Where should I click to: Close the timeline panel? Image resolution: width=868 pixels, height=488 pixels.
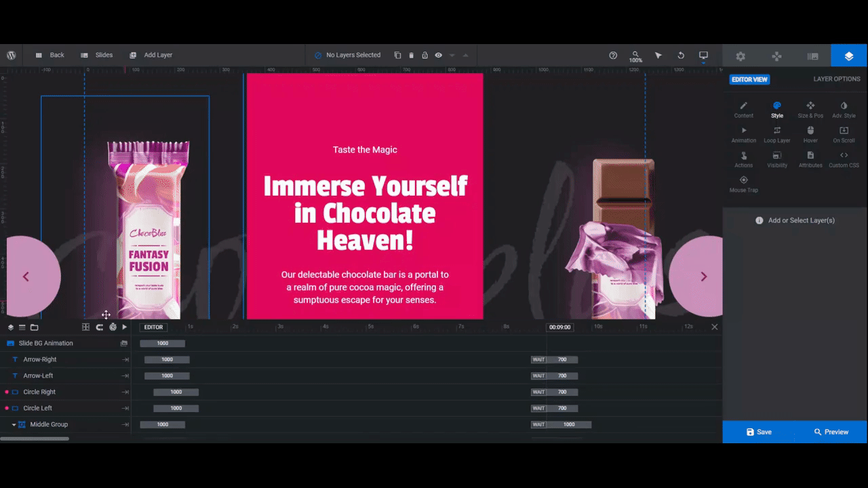(x=714, y=327)
